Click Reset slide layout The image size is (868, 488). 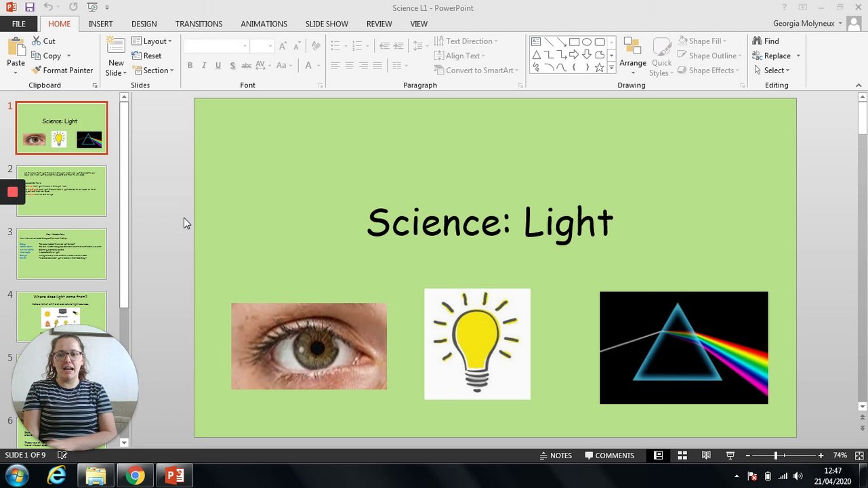pyautogui.click(x=146, y=56)
